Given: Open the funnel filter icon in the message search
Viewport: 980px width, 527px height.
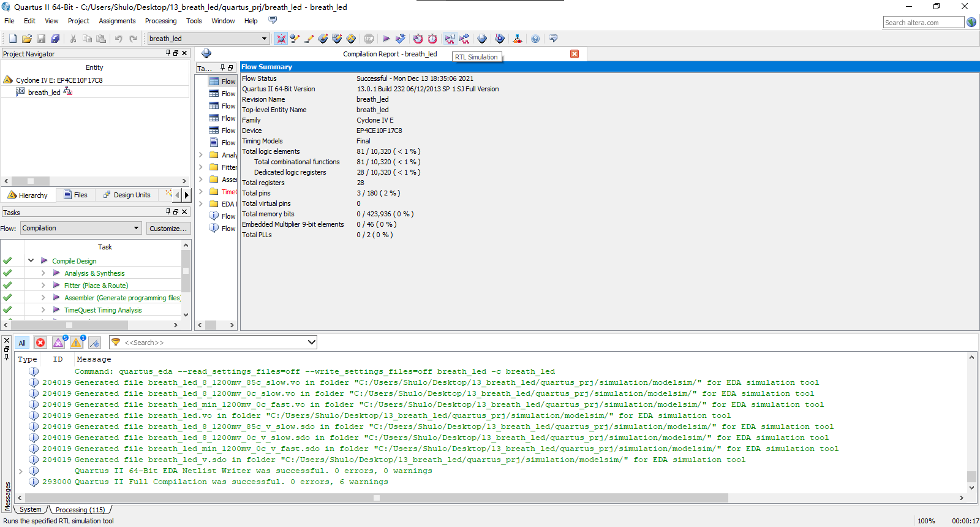Looking at the screenshot, I should click(x=116, y=342).
